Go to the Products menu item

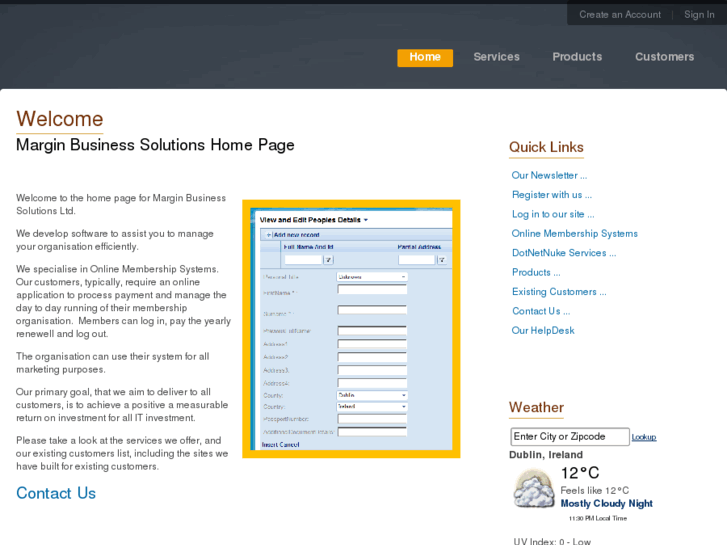(x=577, y=57)
